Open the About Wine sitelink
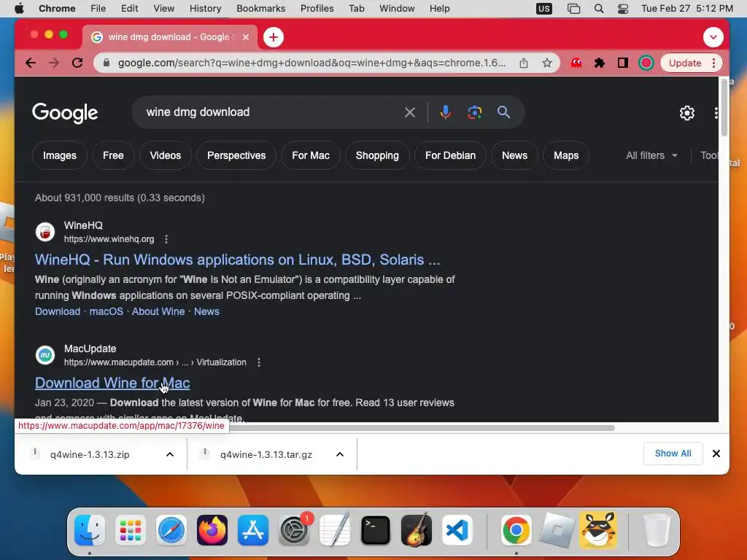The height and width of the screenshot is (560, 747). pyautogui.click(x=158, y=311)
